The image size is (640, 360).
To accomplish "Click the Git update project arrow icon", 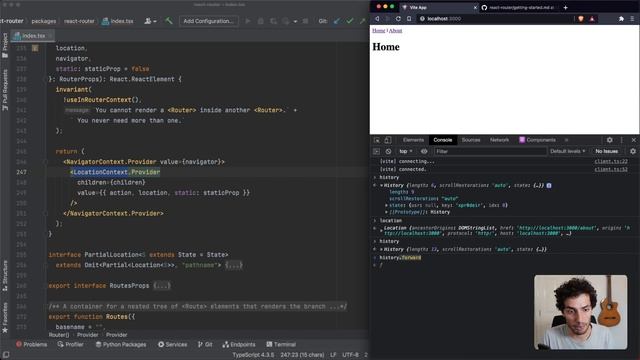I will 337,21.
